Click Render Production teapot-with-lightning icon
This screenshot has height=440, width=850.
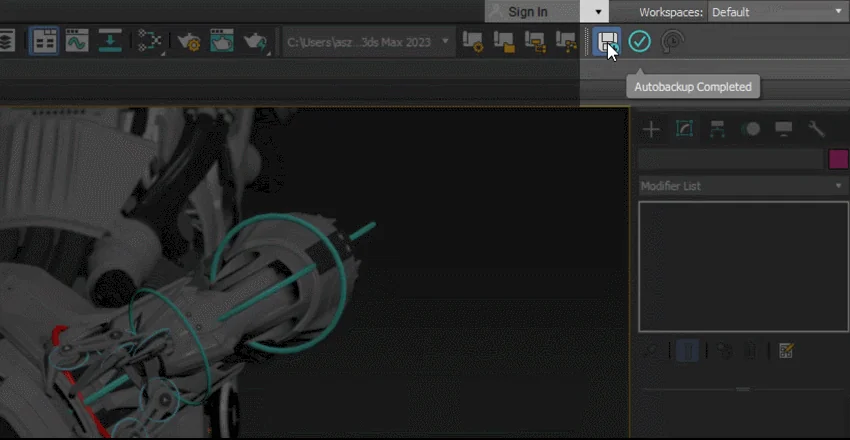point(255,42)
